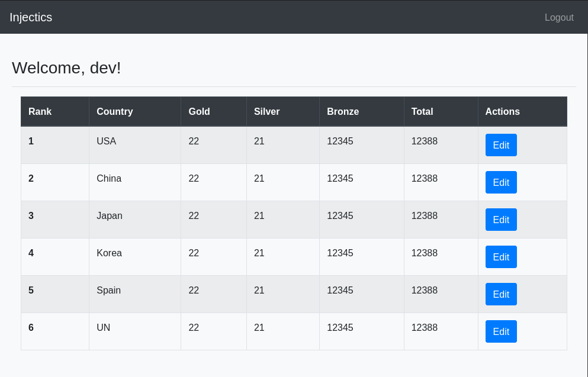
Task: Select Edit for the UN row
Action: 500,331
